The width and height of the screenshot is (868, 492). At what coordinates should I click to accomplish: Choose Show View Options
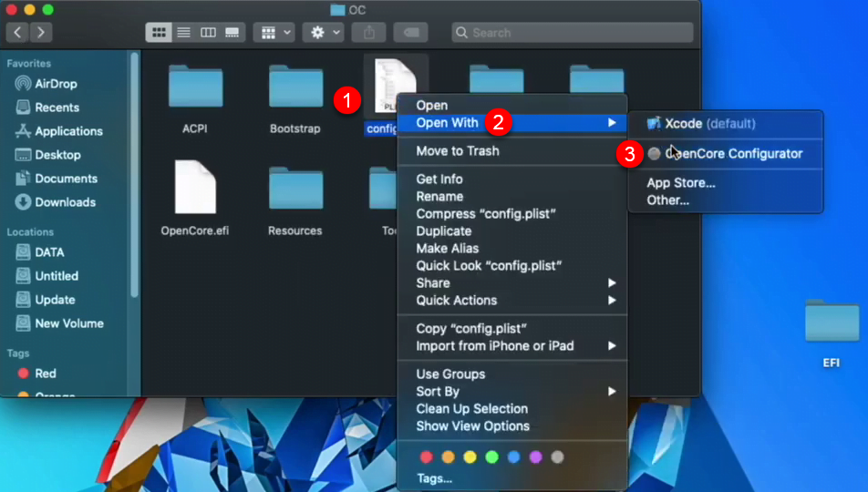(x=512, y=426)
